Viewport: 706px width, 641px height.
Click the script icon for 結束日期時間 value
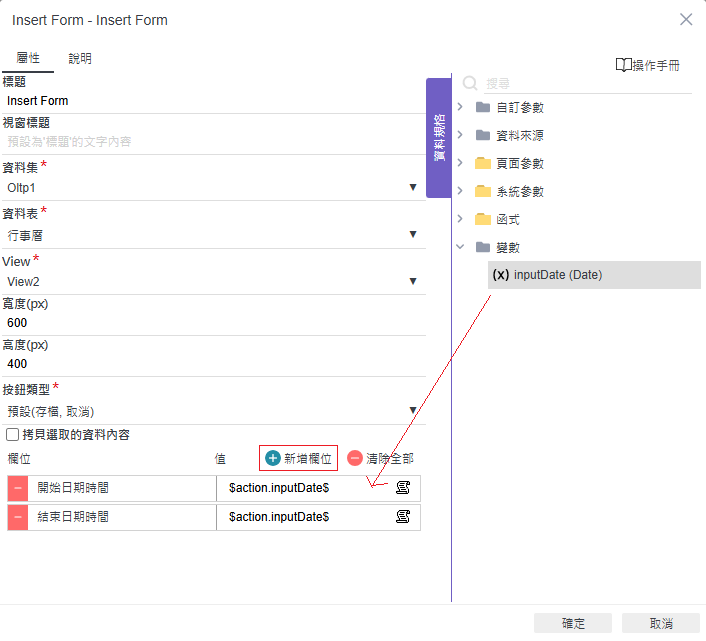[x=403, y=517]
